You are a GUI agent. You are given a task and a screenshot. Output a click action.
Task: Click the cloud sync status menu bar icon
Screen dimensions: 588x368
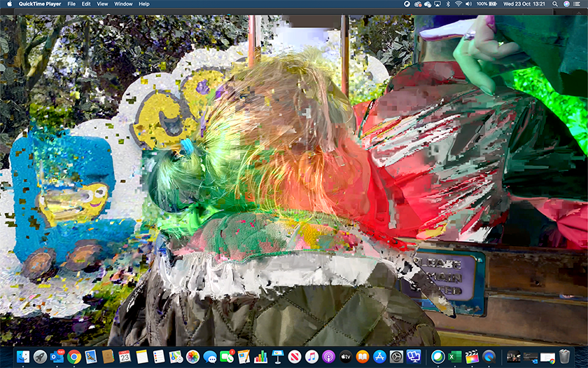[428, 4]
